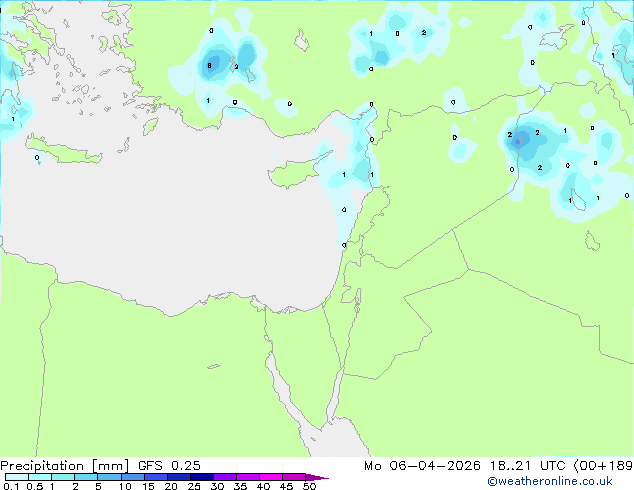Click the weatheronline.co.uk copyright link
This screenshot has width=634, height=490.
549,481
